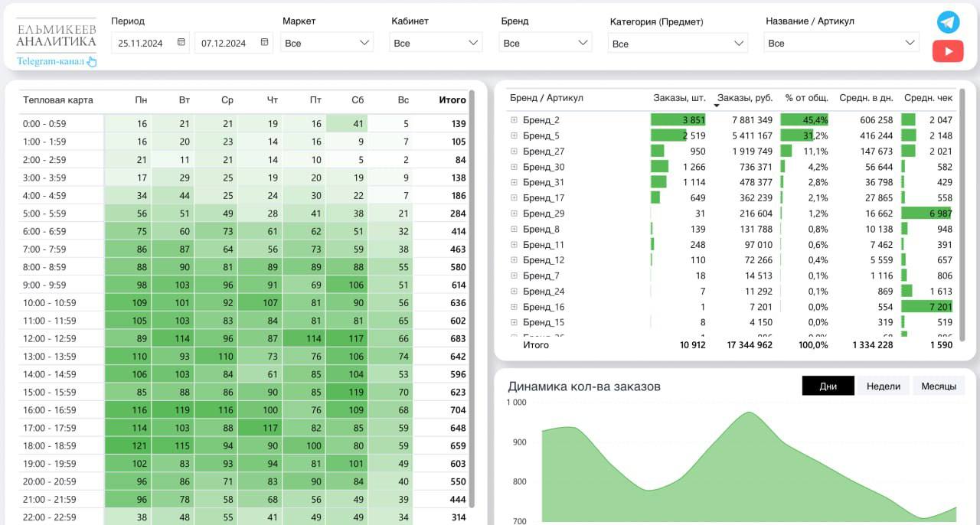Expand the Бренд_17 row
This screenshot has height=525, width=980.
(514, 197)
